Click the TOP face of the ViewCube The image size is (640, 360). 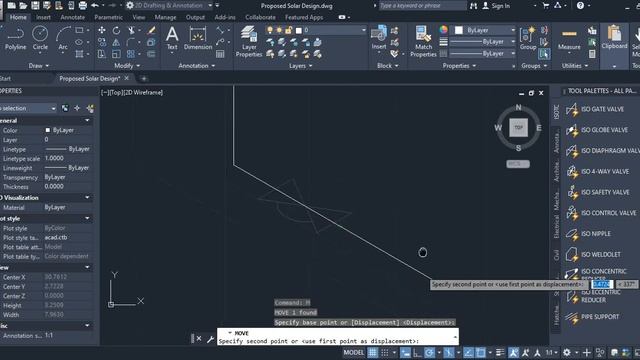click(x=518, y=127)
